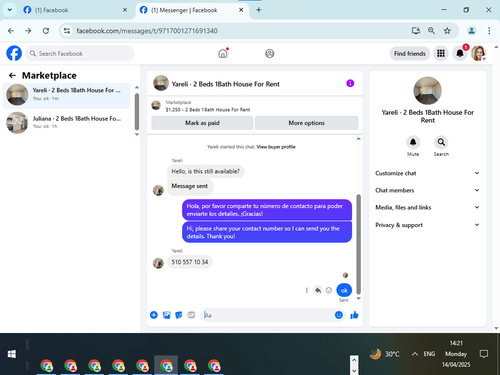This screenshot has height=375, width=500.
Task: Expand Customize chat section
Action: (427, 173)
